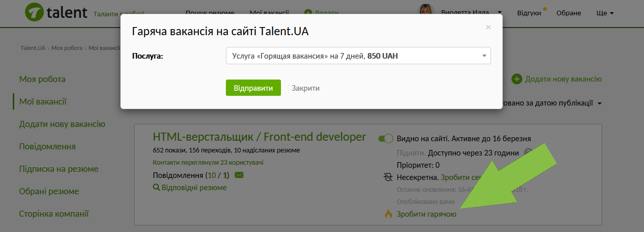Click the Опубліковано вами text
The image size is (644, 232).
coord(425,201)
